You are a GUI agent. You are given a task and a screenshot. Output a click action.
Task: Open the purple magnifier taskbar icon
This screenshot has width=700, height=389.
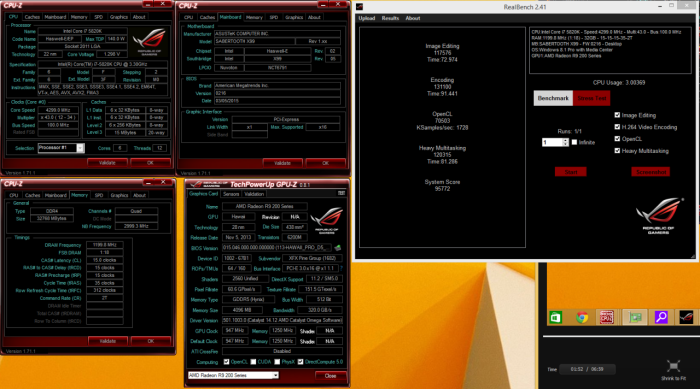pyautogui.click(x=661, y=318)
